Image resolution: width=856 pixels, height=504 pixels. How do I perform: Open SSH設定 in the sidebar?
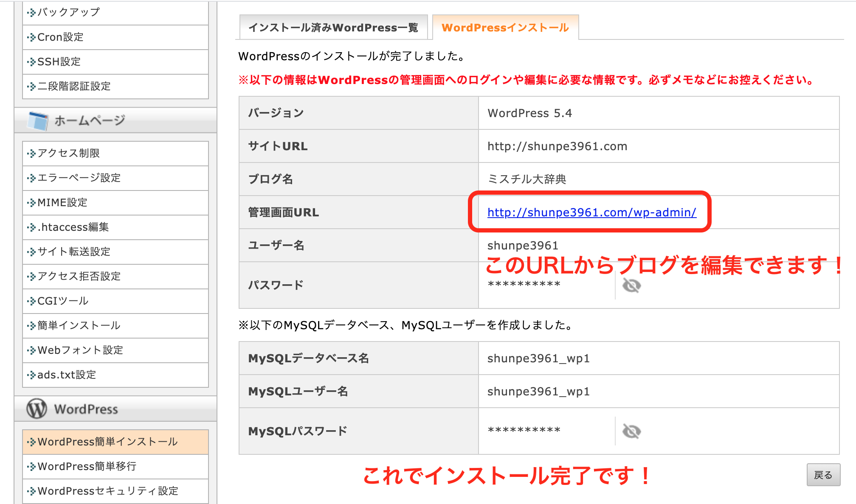click(115, 62)
